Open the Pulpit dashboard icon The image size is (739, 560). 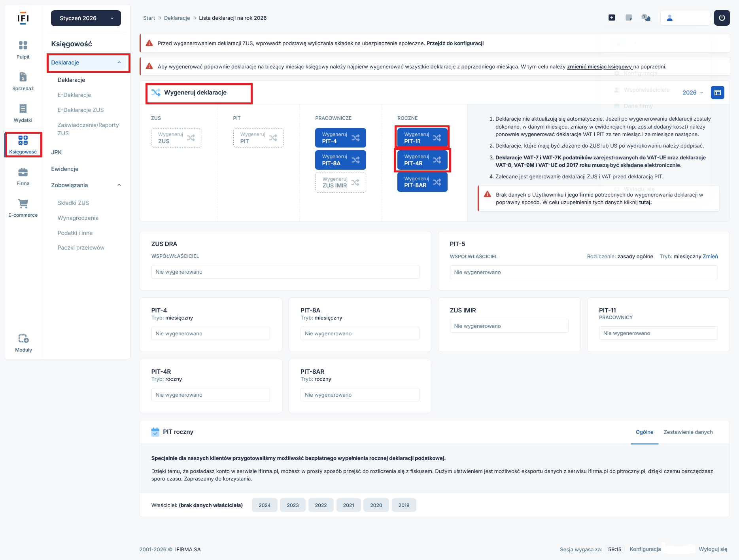click(23, 45)
